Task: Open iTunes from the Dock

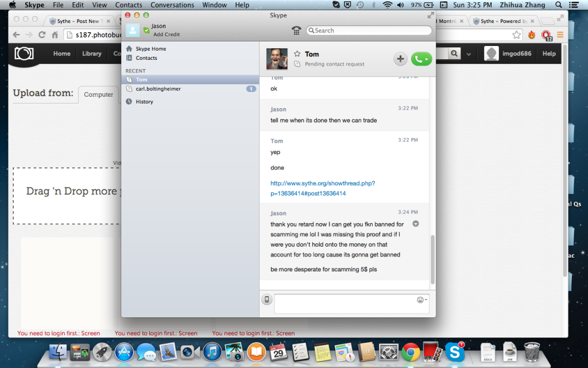Action: 212,352
